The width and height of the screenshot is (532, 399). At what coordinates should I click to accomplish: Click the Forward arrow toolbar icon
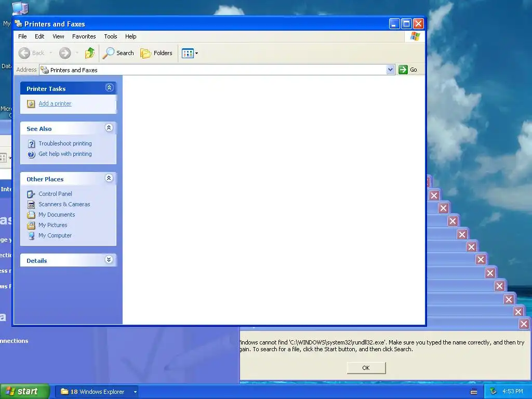(x=65, y=53)
